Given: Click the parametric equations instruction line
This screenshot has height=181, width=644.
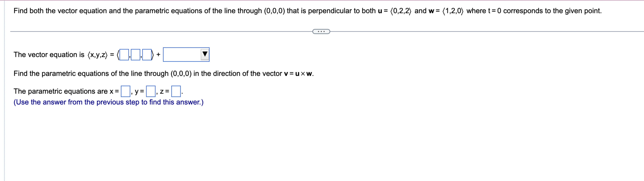Looking at the screenshot, I should [162, 73].
